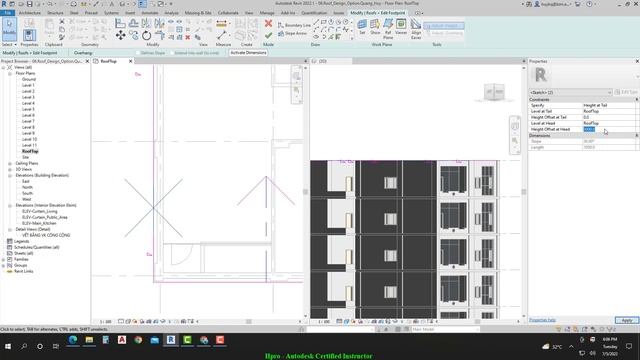Toggle Extend into wall checkbox
The width and height of the screenshot is (640, 360).
pos(172,53)
